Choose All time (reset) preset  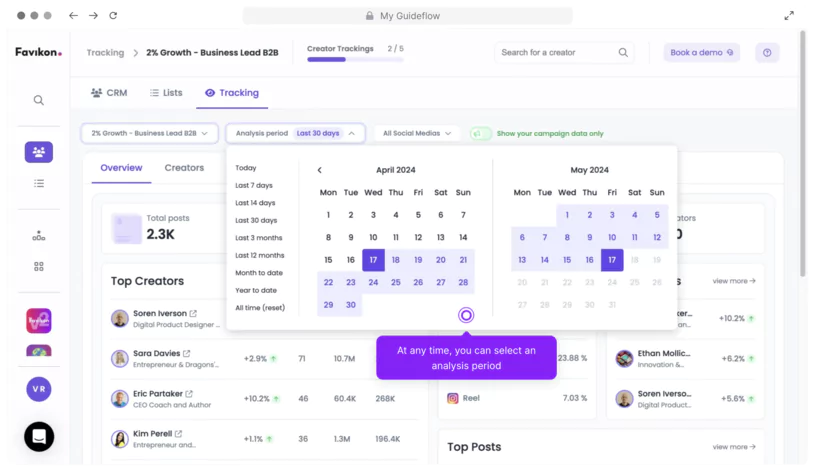(260, 308)
